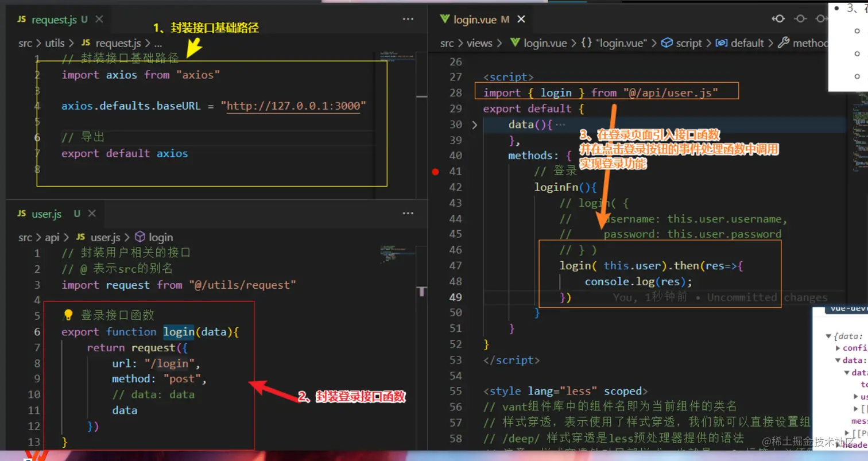Click the Uncommitted changes blame text on line 49
This screenshot has width=868, height=461.
767,297
